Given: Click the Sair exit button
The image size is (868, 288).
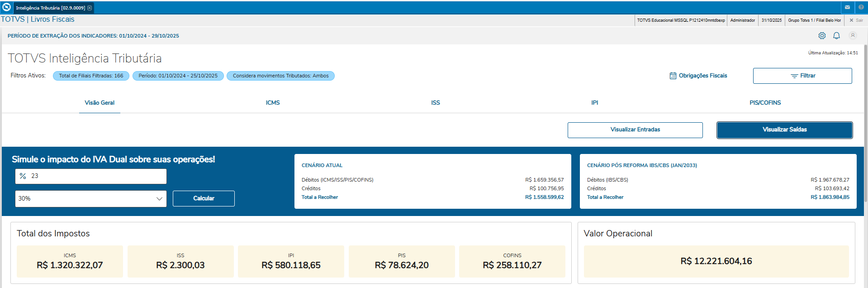Looking at the screenshot, I should 856,20.
